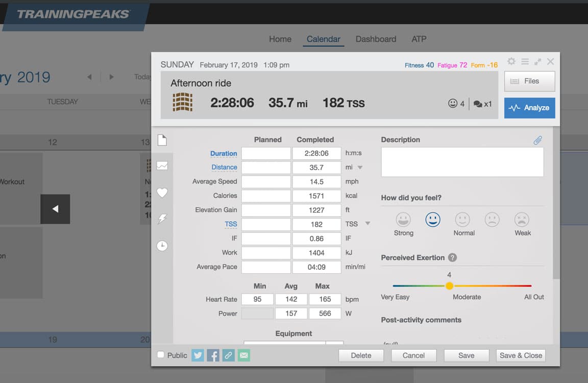Switch to the Calendar tab

point(323,39)
